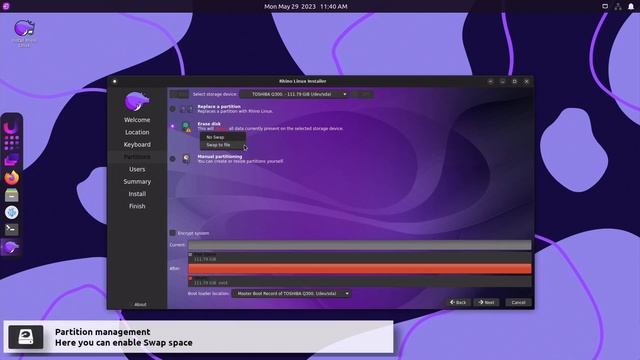Enable the Encrypt system checkbox
The image size is (640, 360).
point(173,233)
